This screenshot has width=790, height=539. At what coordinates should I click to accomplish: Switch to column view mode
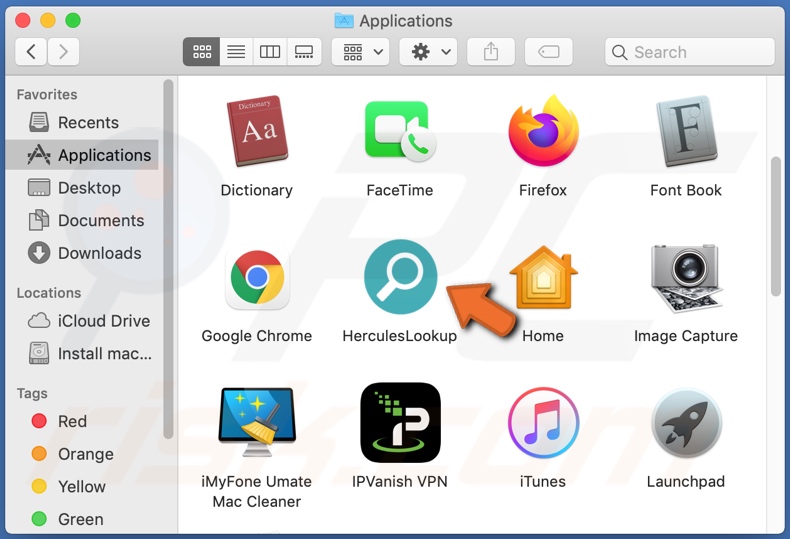click(270, 52)
